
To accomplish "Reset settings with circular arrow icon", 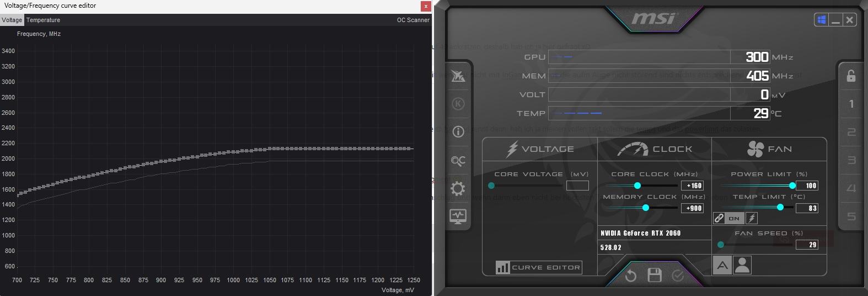I will click(631, 275).
